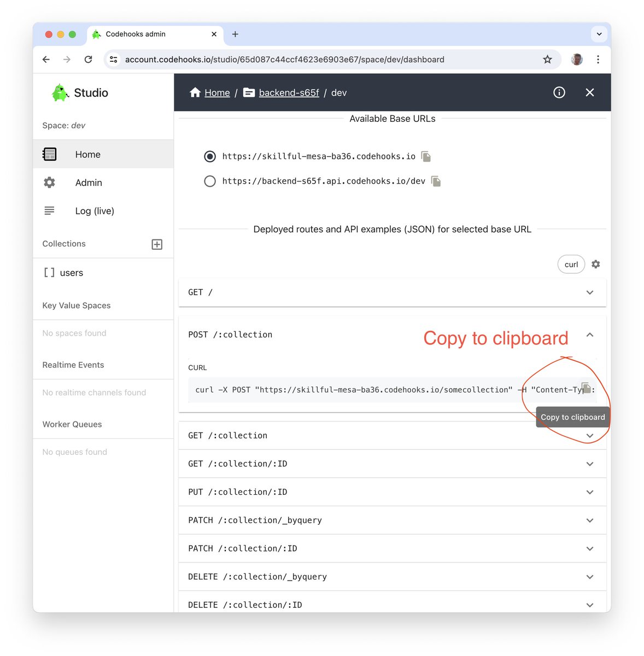Click the 'CURL' label above the command
Viewport: 644px width, 656px height.
tap(197, 368)
